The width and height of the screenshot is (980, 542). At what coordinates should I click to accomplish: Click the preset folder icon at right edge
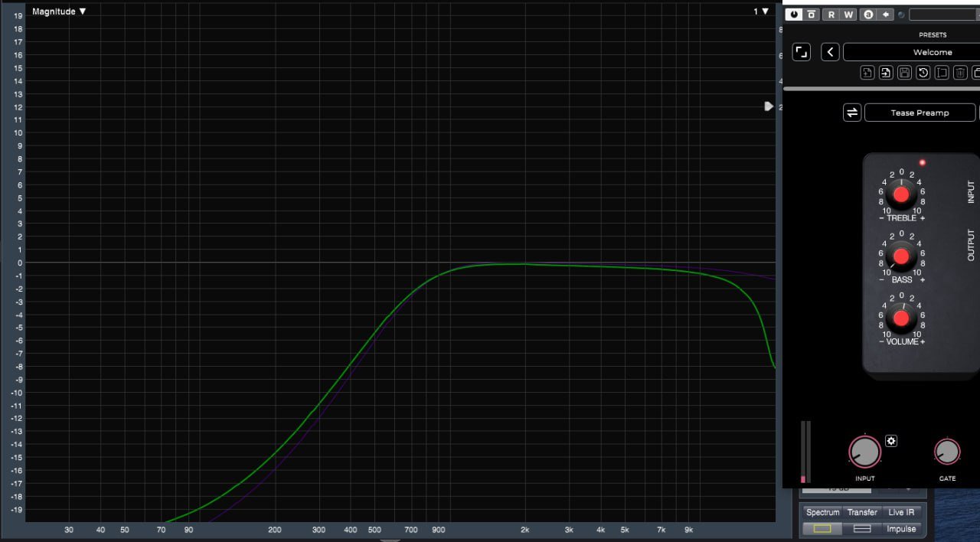[976, 73]
